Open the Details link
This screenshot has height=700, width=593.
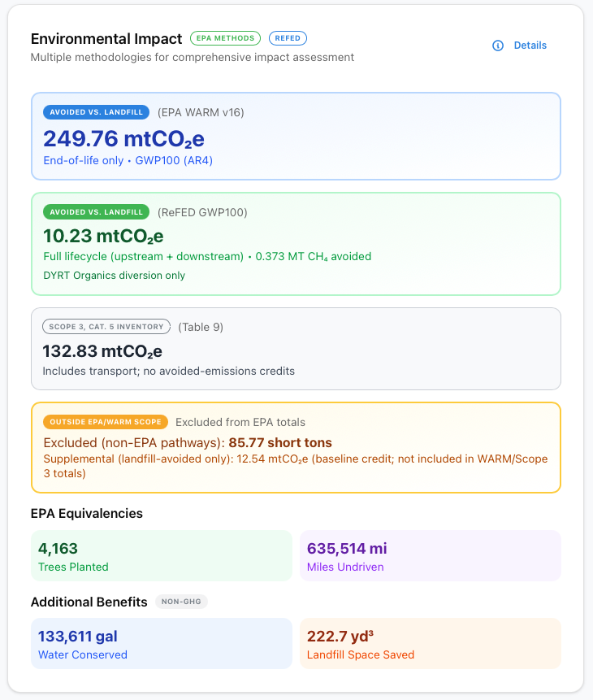[x=530, y=46]
